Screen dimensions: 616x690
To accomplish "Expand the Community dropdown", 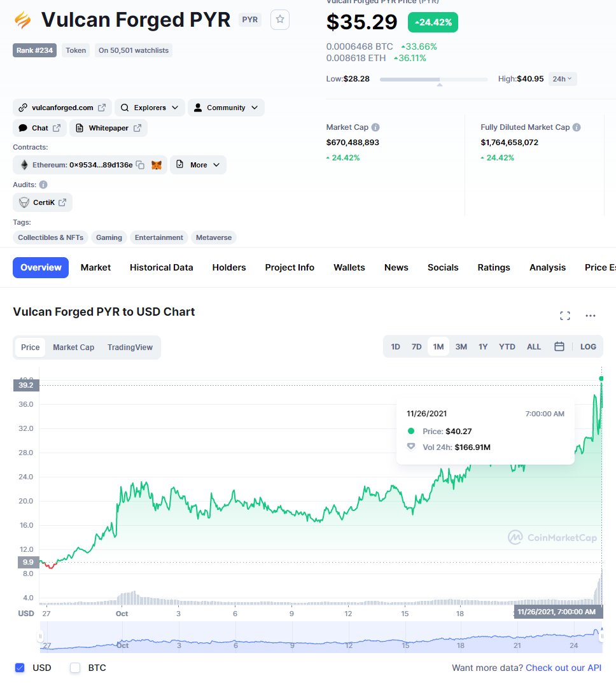I will click(255, 108).
